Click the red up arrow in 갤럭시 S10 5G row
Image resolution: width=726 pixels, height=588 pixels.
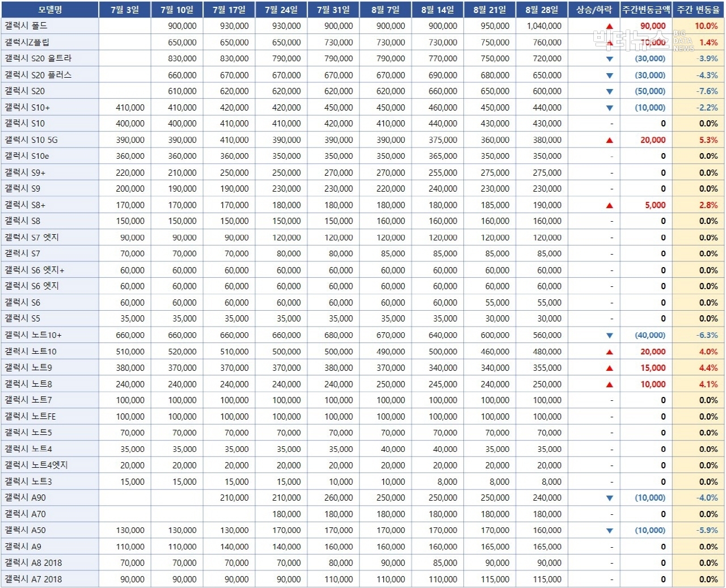pos(609,140)
